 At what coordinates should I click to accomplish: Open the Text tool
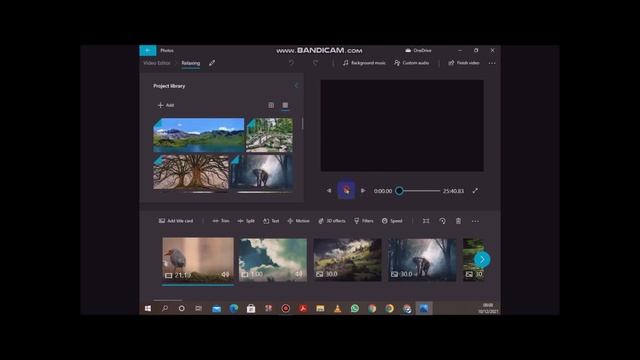point(271,221)
